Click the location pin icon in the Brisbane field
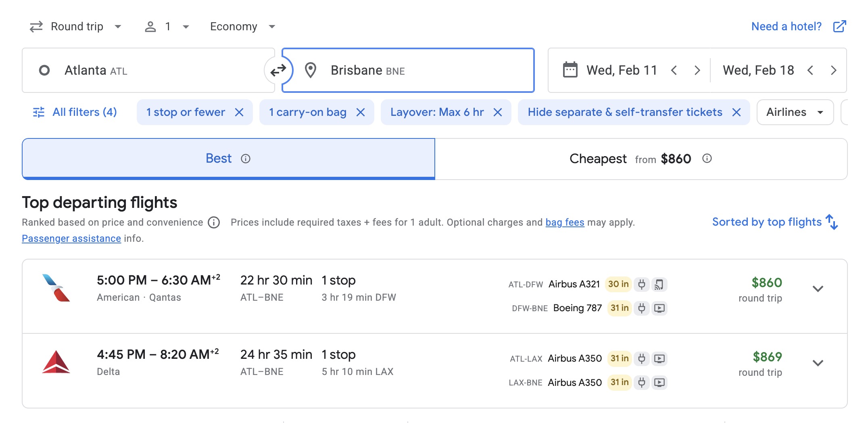 311,70
